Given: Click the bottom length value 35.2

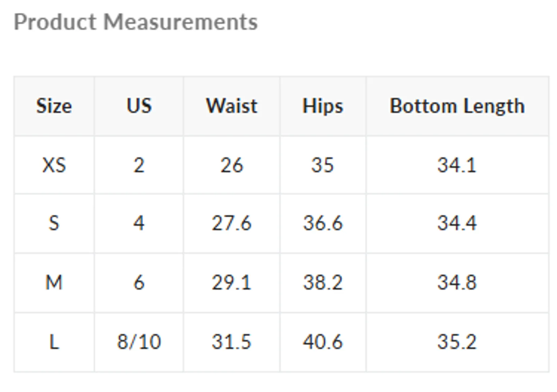Looking at the screenshot, I should [457, 342].
